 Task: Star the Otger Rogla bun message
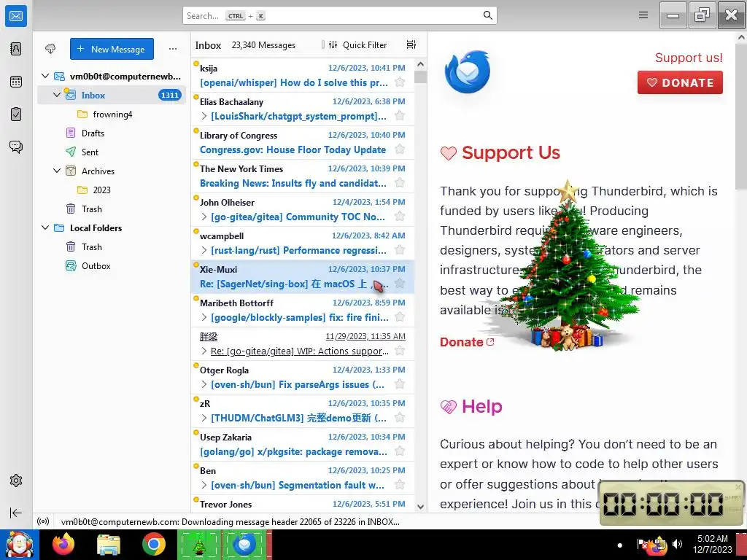pos(400,384)
